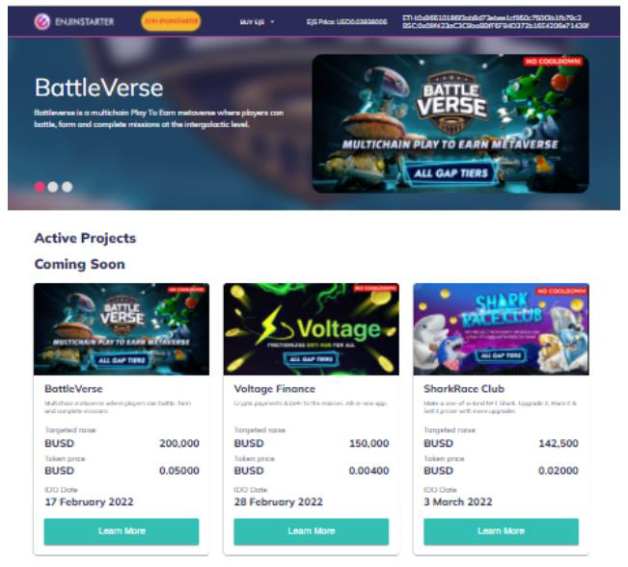The height and width of the screenshot is (567, 628).
Task: Click Learn More under BattleVerse
Action: click(x=121, y=531)
